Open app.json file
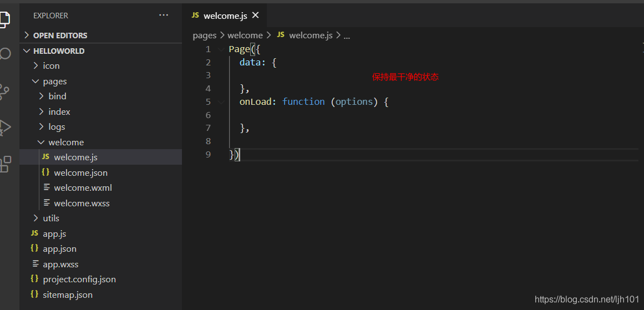This screenshot has height=310, width=644. (x=100, y=249)
